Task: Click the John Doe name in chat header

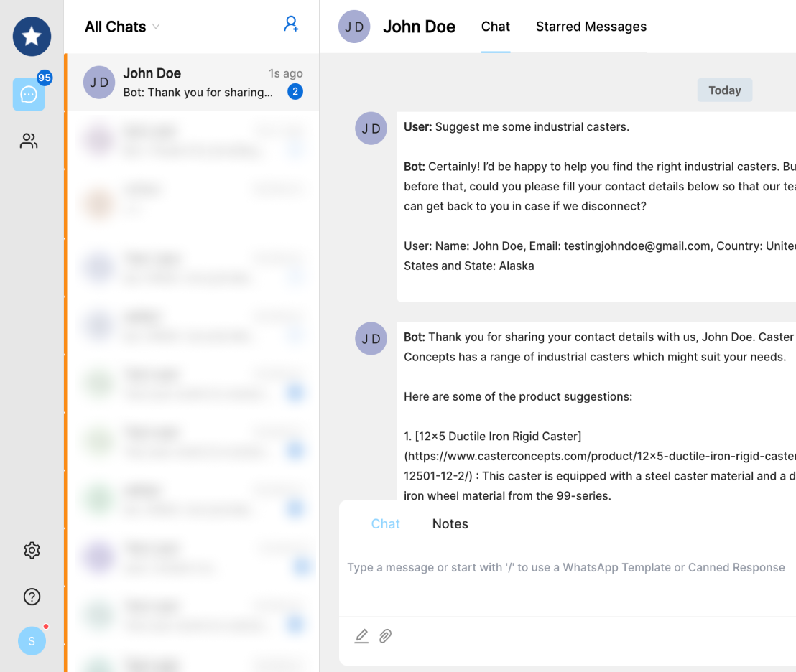Action: click(419, 27)
